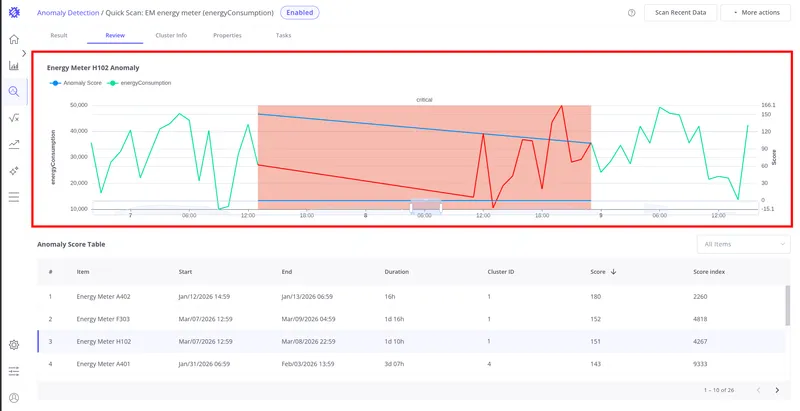This screenshot has height=411, width=800.
Task: Click the Cluster ID column header
Action: coord(501,272)
